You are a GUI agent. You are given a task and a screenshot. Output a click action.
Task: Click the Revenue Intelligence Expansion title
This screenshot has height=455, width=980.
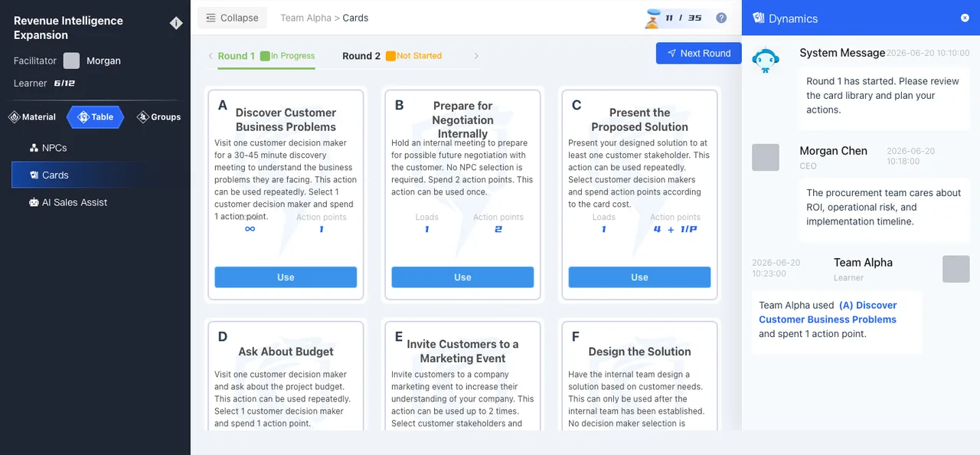point(68,28)
